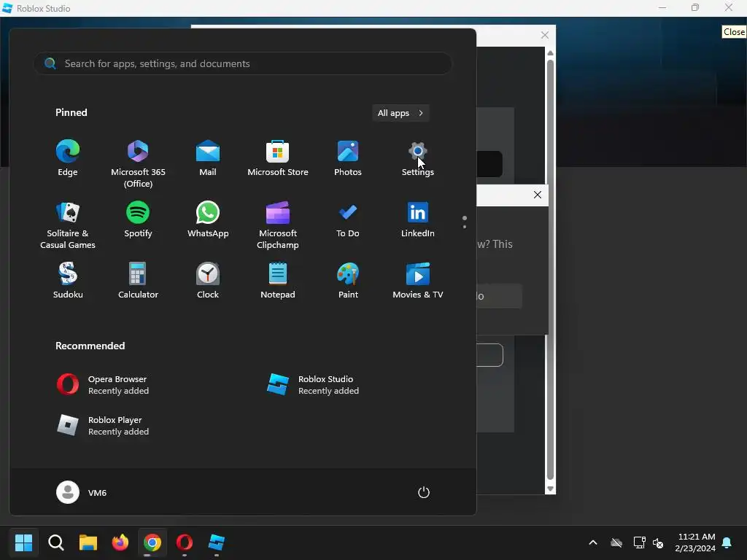Open Microsoft Store

click(278, 158)
